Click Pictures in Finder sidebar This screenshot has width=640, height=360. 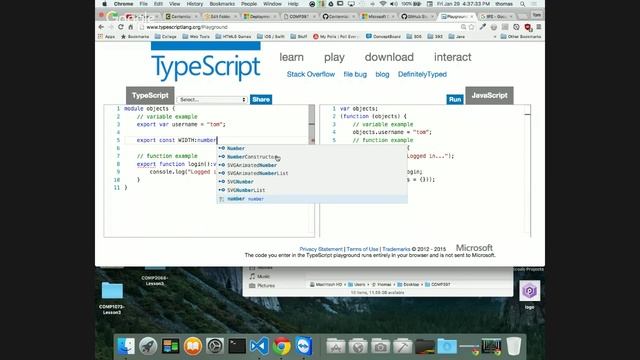[x=262, y=286]
